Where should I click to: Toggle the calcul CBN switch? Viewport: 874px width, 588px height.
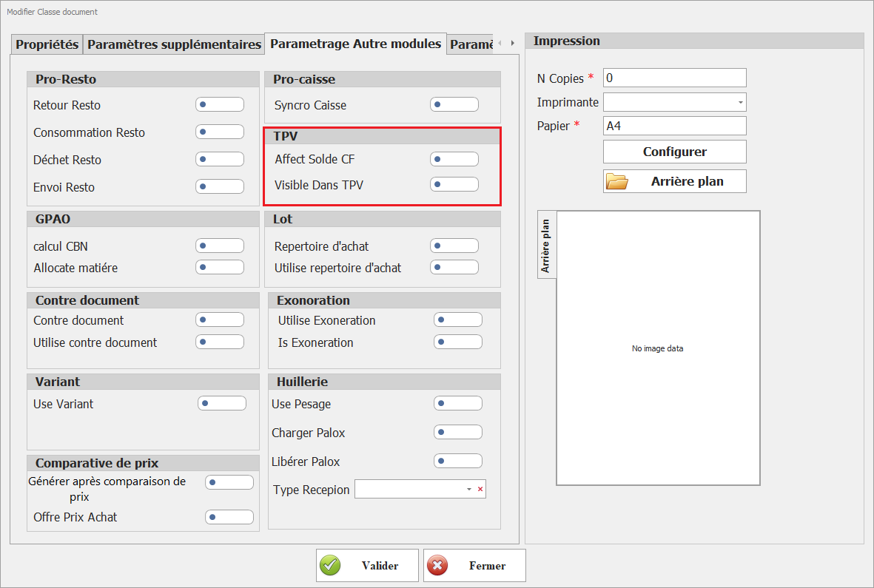click(x=220, y=246)
